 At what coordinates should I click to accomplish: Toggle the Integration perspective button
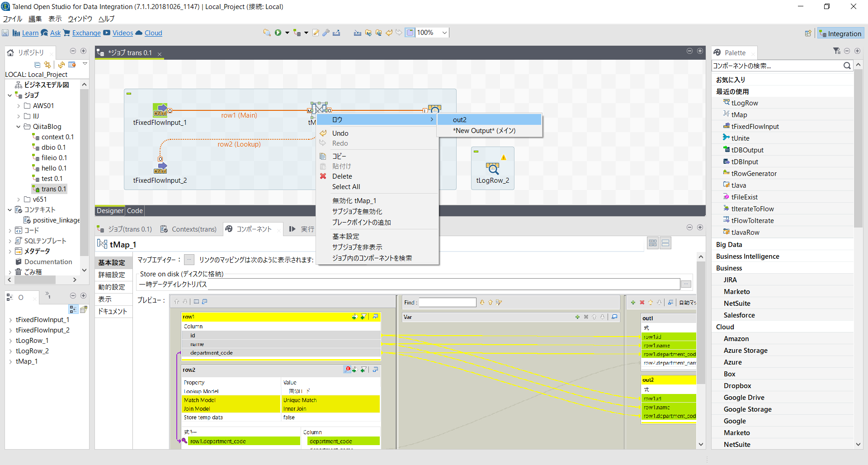pyautogui.click(x=840, y=33)
